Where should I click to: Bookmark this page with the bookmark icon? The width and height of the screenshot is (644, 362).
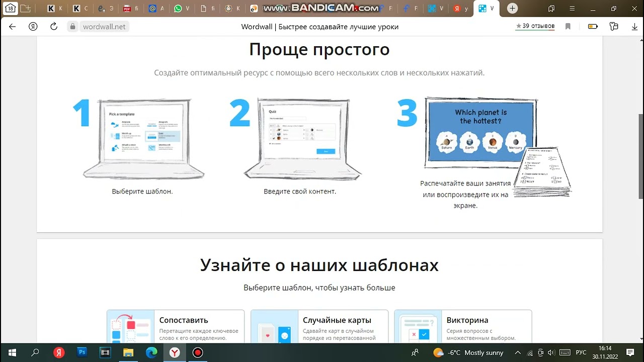[568, 27]
